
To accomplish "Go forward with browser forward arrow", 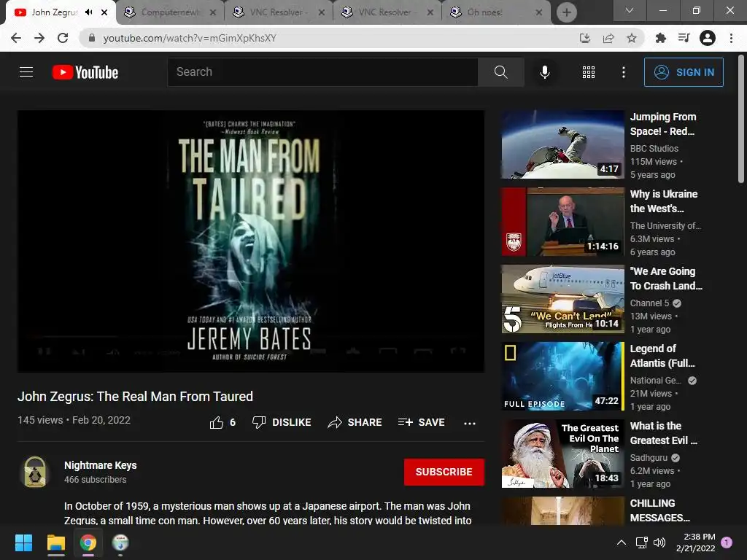I will pyautogui.click(x=39, y=38).
